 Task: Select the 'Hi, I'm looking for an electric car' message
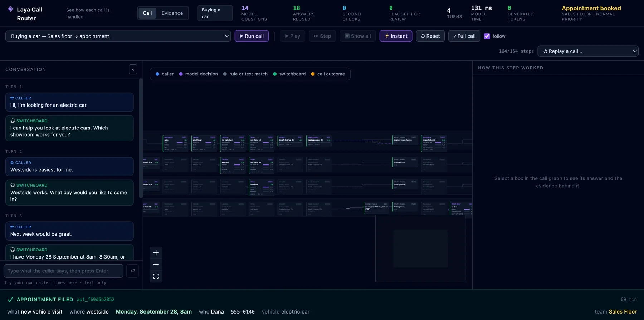pyautogui.click(x=69, y=102)
